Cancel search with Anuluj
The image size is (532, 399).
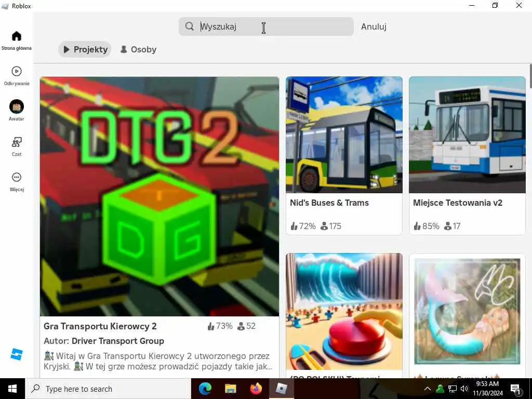tap(374, 26)
